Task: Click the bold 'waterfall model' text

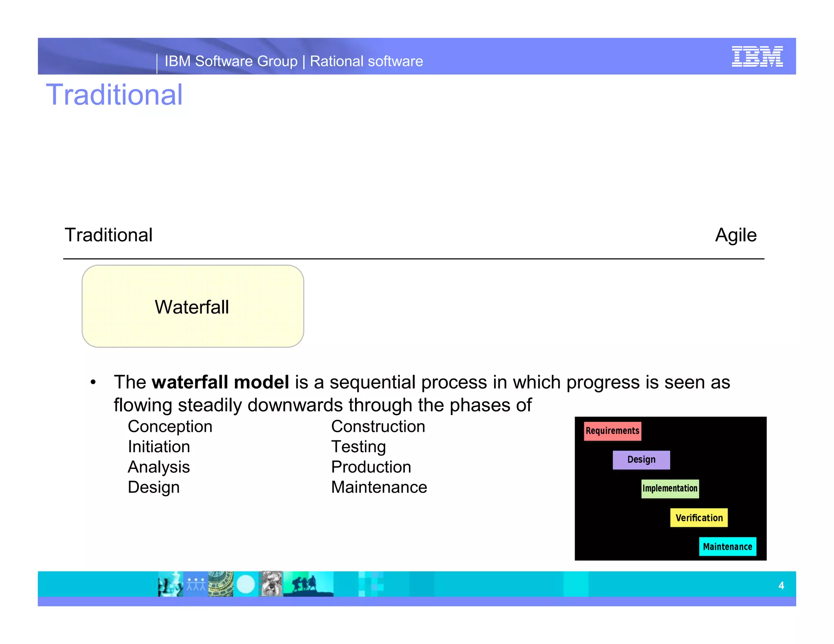Action: click(x=220, y=382)
